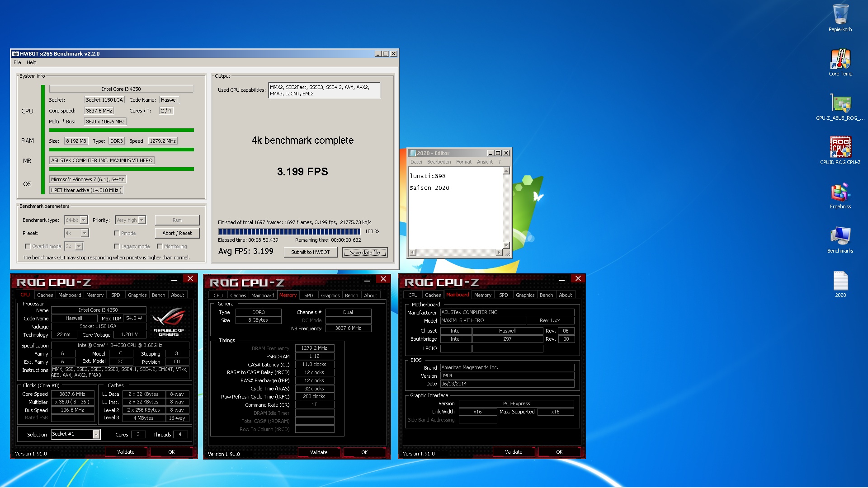The image size is (868, 488).
Task: Switch to CPU tab in middle CPU-Z window
Action: pos(218,296)
